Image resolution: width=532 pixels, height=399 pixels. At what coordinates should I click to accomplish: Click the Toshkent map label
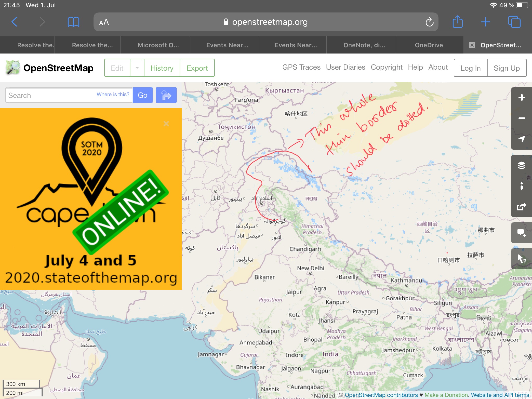pyautogui.click(x=217, y=84)
